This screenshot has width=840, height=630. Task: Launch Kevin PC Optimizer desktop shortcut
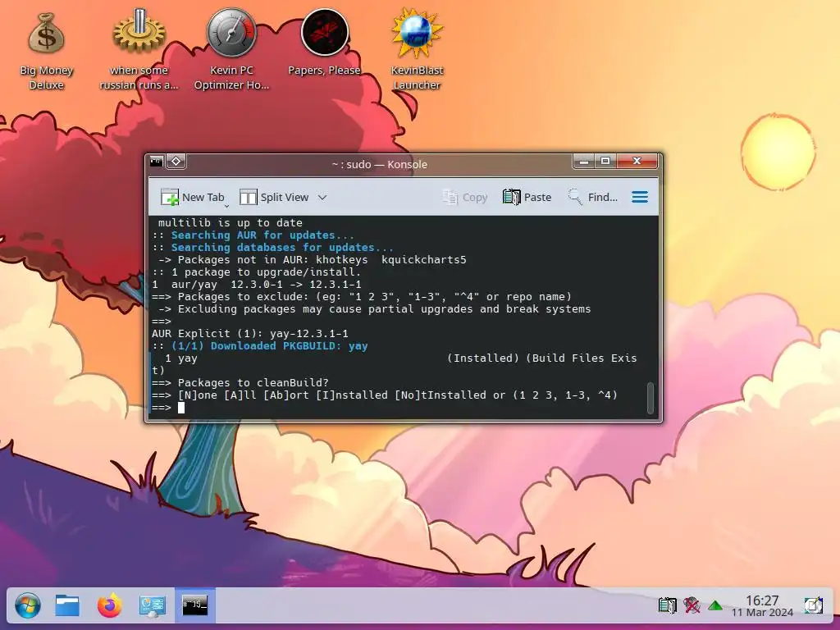pos(231,51)
